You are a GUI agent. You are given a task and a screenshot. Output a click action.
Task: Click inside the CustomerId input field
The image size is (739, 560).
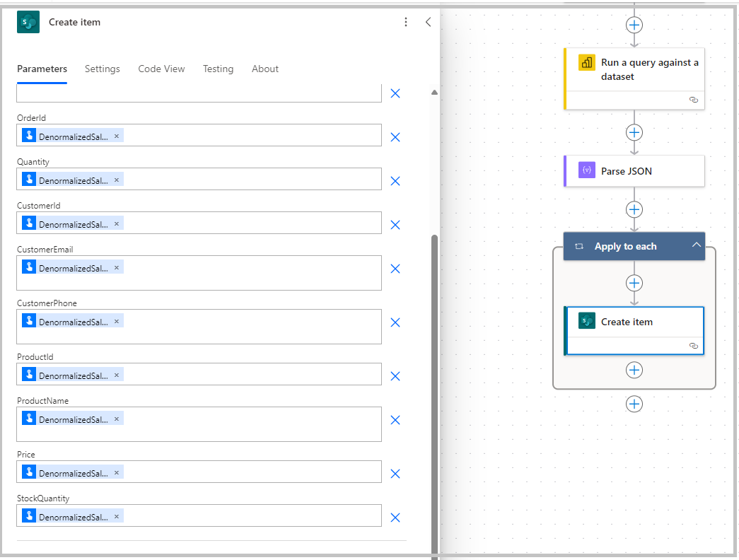[x=199, y=223]
